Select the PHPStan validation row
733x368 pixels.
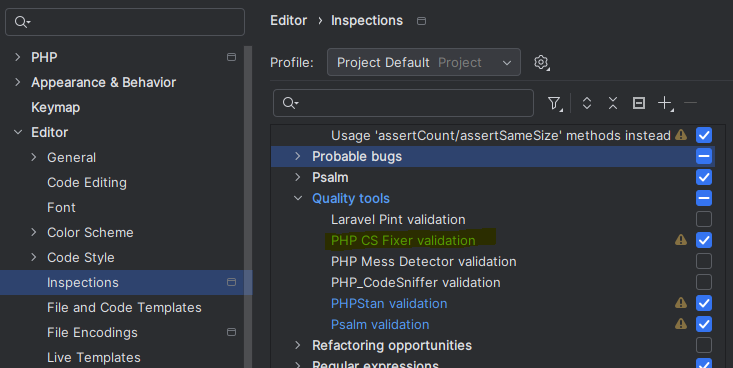click(x=493, y=303)
